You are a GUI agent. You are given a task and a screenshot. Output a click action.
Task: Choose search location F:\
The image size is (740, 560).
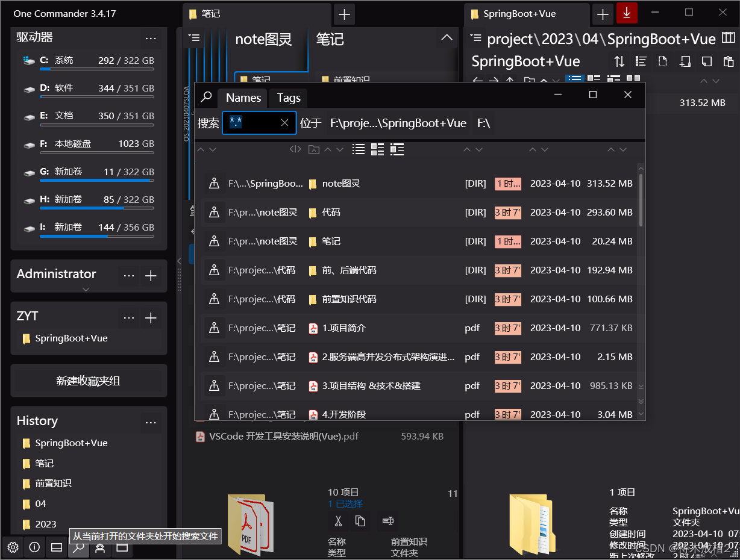click(484, 123)
